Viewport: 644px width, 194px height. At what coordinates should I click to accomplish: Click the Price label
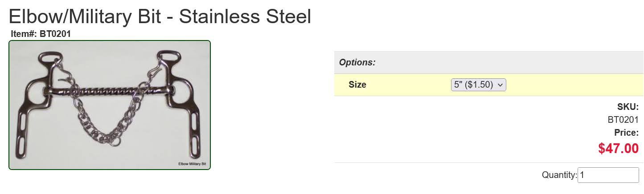[x=626, y=133]
